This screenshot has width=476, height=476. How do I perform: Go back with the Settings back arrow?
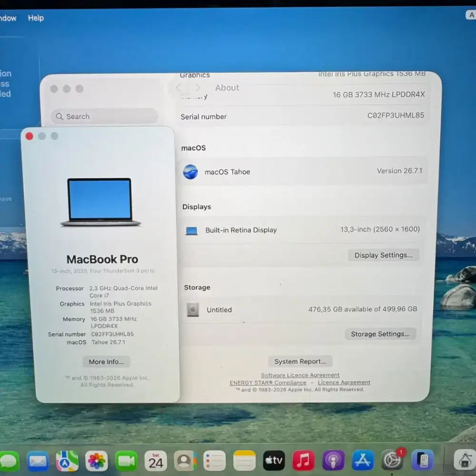click(178, 88)
